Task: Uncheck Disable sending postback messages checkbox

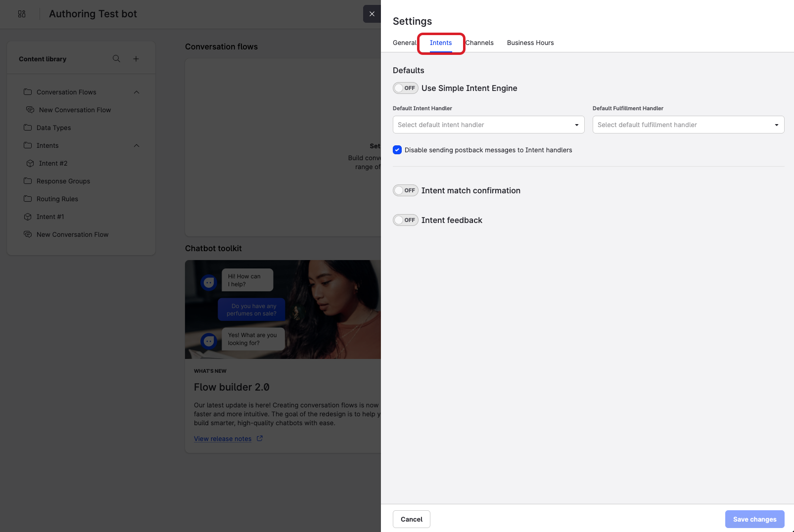Action: click(x=397, y=150)
